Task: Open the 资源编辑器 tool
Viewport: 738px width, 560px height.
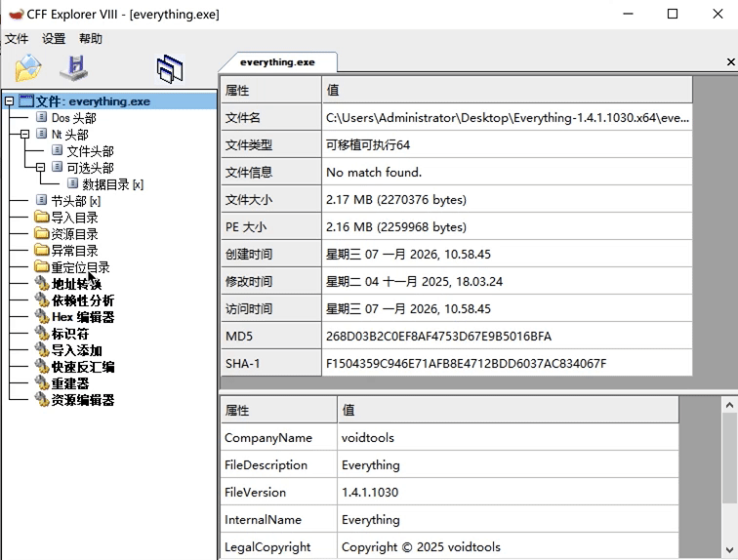Action: click(82, 400)
